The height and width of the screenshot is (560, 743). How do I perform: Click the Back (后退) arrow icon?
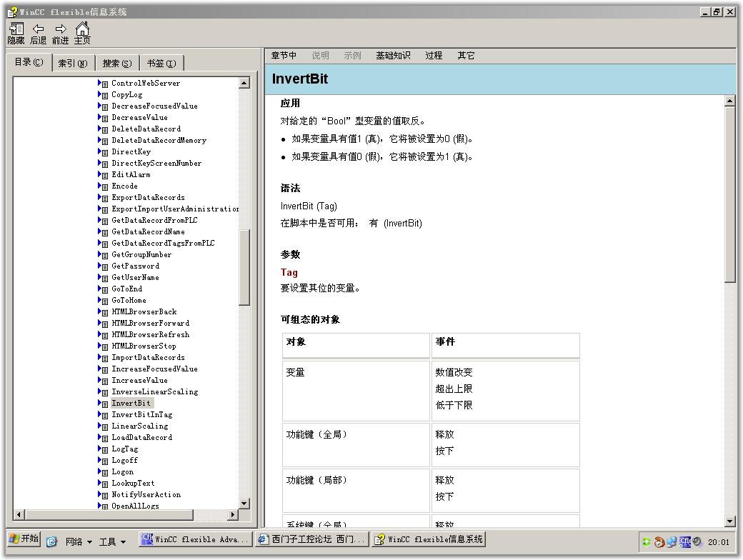pos(38,29)
